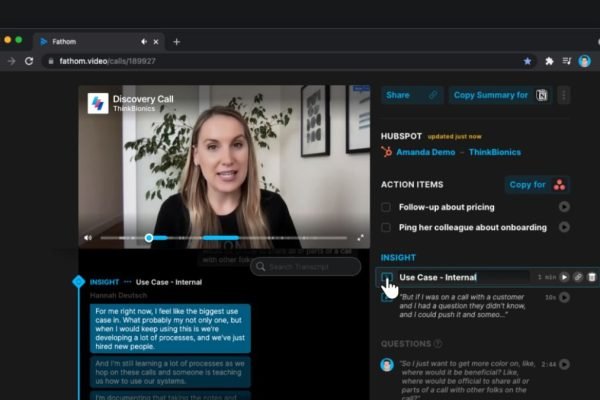Copy link for Use Case - Internal insight
This screenshot has height=400, width=600.
[x=578, y=277]
